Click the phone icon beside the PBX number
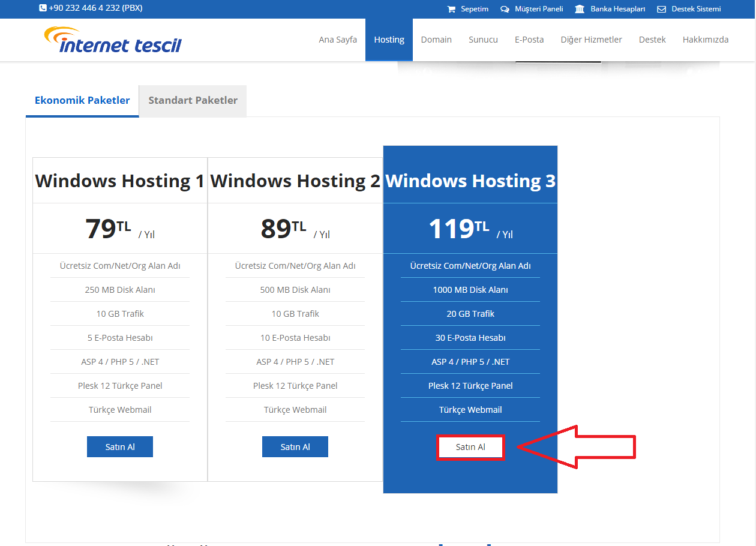This screenshot has height=546, width=756. click(43, 8)
